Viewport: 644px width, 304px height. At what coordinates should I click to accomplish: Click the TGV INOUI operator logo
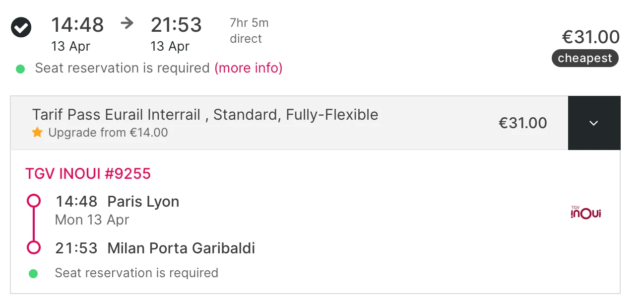[x=586, y=213]
